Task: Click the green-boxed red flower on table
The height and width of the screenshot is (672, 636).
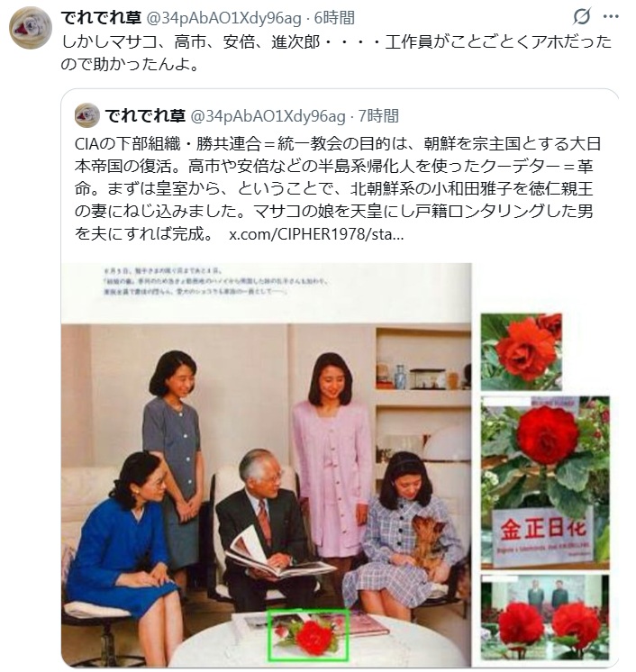Action: (308, 635)
